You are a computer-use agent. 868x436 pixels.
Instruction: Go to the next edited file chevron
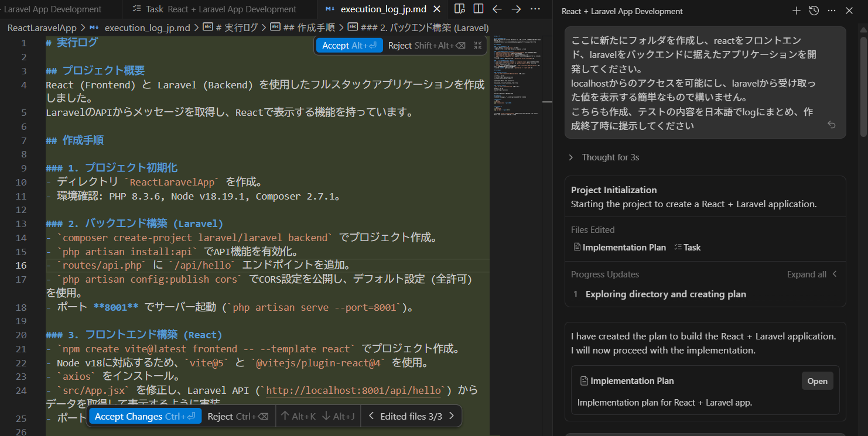[452, 416]
